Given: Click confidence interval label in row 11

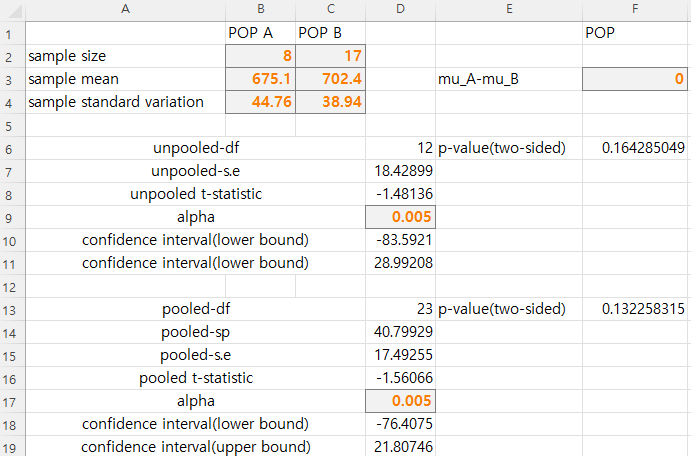Looking at the screenshot, I should (x=196, y=263).
